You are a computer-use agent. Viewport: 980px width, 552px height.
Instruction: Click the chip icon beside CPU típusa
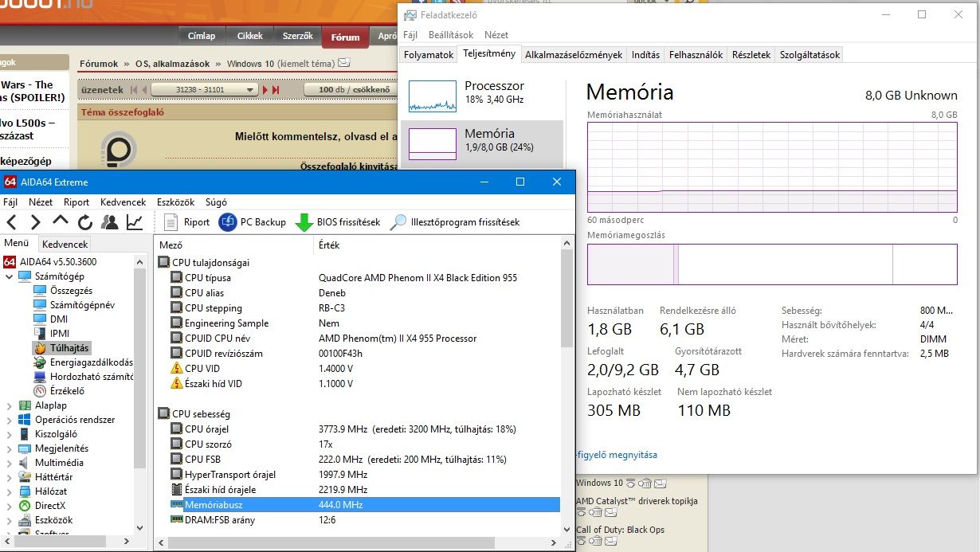[x=177, y=278]
